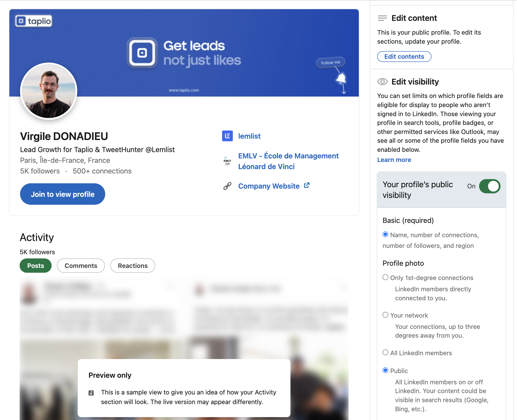This screenshot has height=420, width=517.
Task: Click the Activity section heading
Action: pyautogui.click(x=37, y=237)
